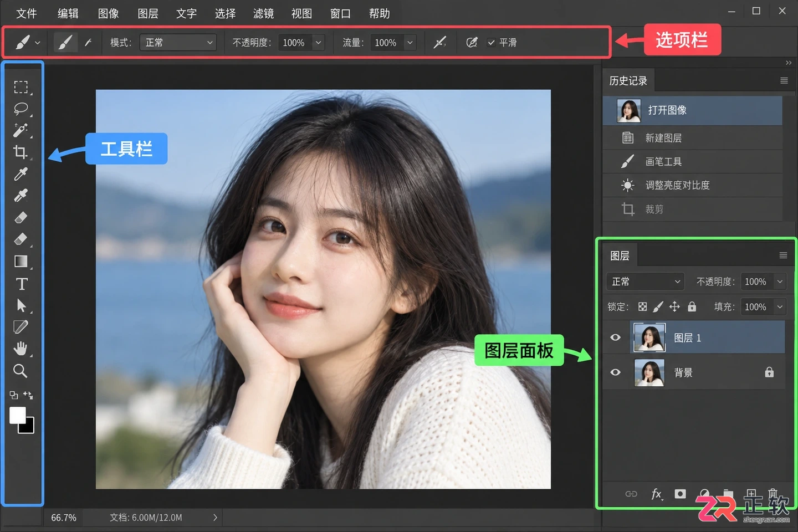
Task: Toggle lock transparent pixels icon
Action: 642,306
